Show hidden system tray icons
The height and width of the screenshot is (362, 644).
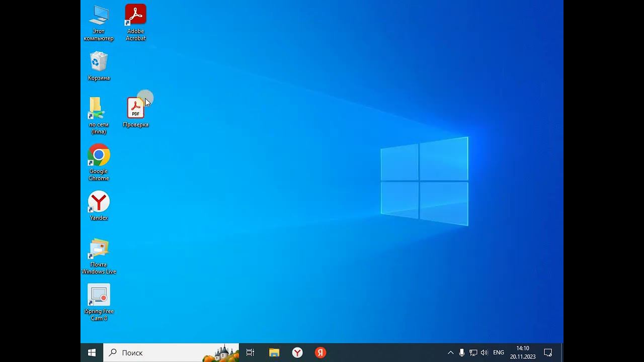coord(450,352)
